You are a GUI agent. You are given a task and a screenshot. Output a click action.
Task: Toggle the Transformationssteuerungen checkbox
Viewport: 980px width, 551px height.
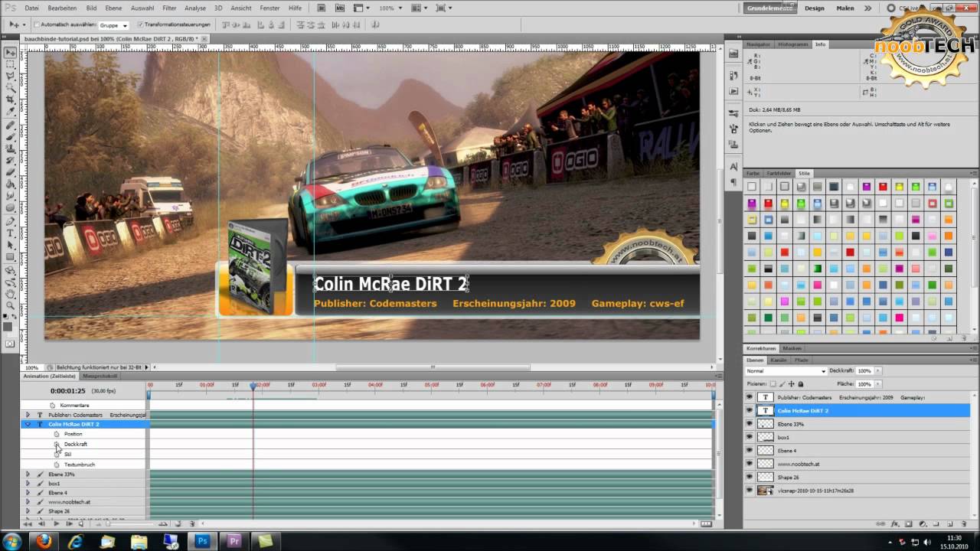(x=139, y=25)
